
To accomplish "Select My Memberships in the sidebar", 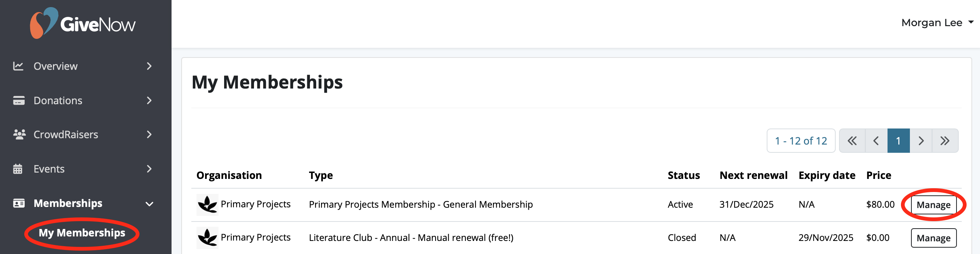I will point(82,233).
